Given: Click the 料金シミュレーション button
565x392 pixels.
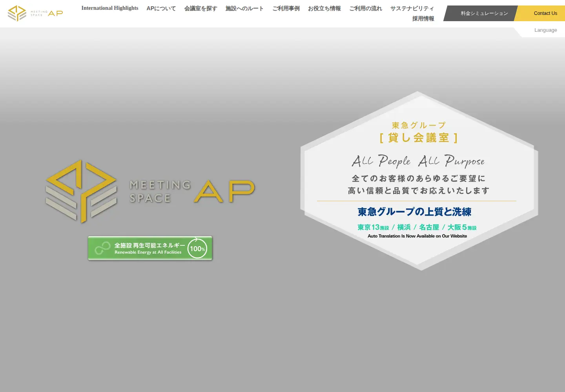Looking at the screenshot, I should pyautogui.click(x=481, y=13).
